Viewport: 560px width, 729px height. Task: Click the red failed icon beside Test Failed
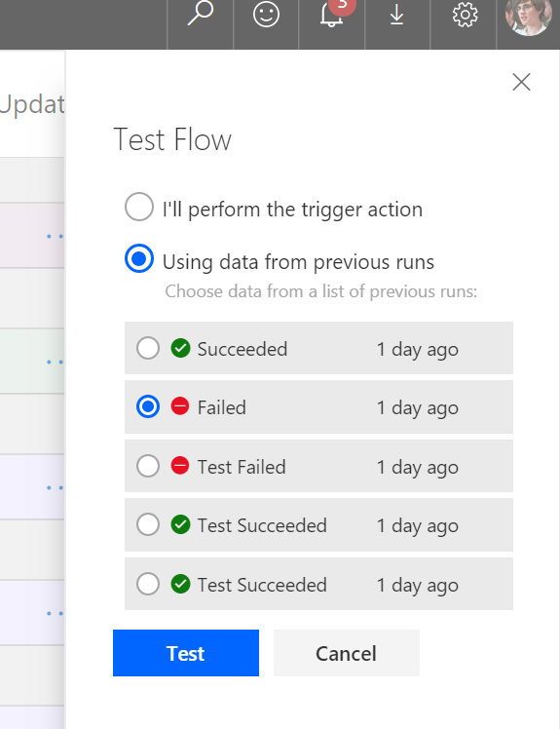(x=180, y=466)
